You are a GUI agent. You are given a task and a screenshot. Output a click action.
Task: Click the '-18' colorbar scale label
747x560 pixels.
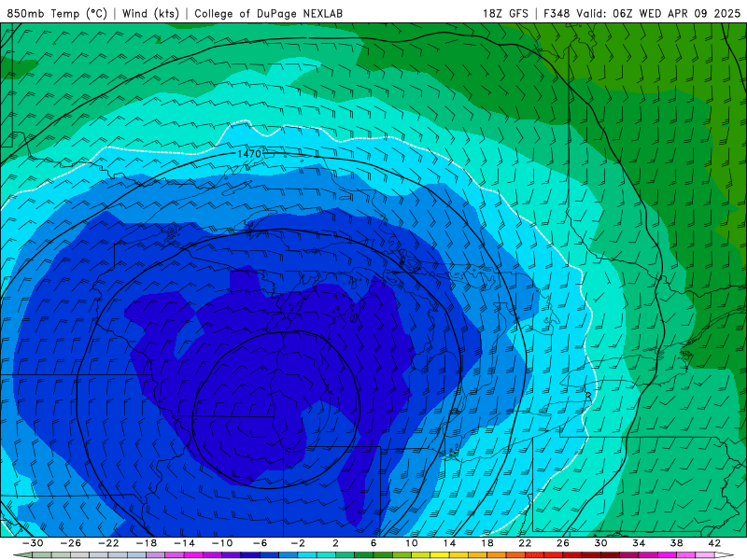click(x=147, y=543)
